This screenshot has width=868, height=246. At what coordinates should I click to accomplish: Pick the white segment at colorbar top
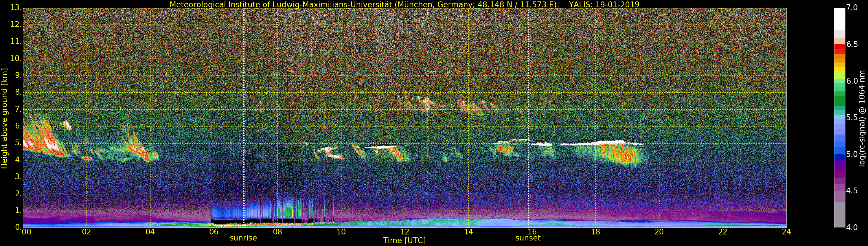(839, 19)
